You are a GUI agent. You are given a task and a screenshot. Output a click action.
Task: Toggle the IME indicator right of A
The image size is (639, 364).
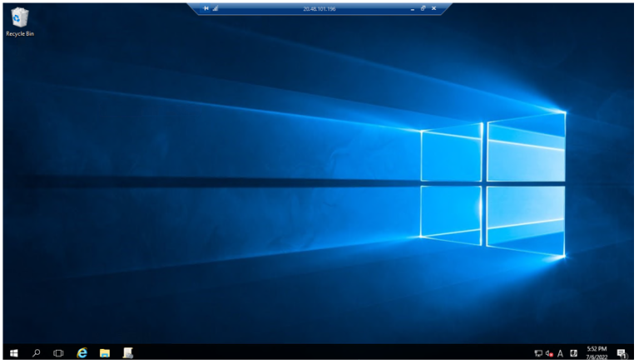574,353
